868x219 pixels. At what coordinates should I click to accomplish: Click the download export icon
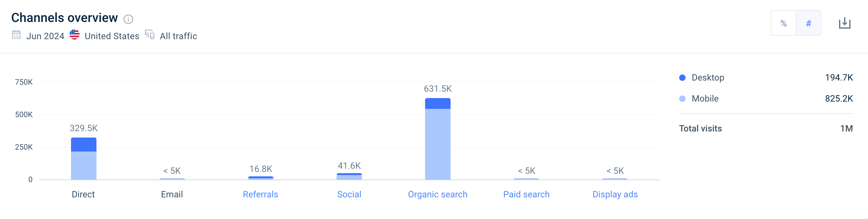844,23
